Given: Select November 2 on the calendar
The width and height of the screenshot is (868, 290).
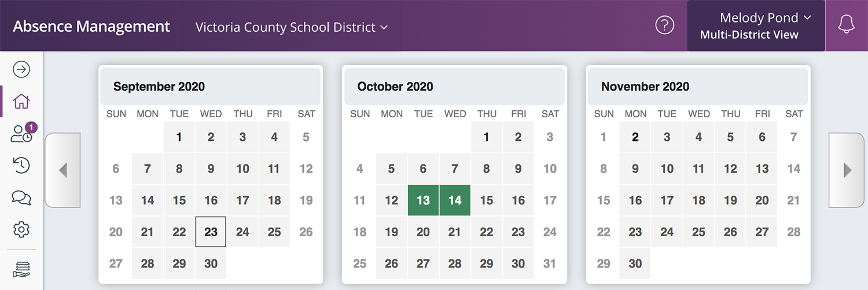Looking at the screenshot, I should tap(635, 137).
